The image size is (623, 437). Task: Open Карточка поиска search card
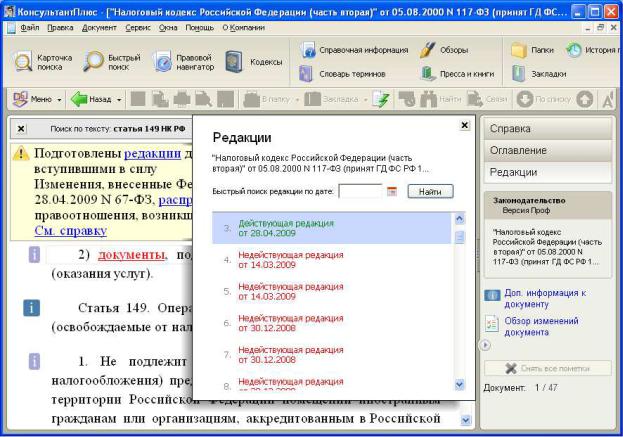(x=43, y=62)
